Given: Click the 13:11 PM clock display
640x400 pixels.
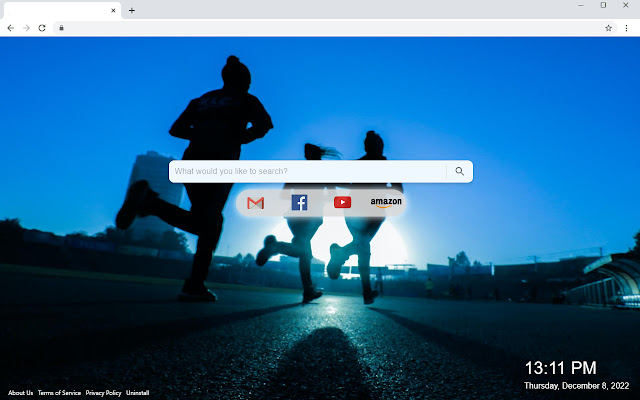Looking at the screenshot, I should pos(560,368).
